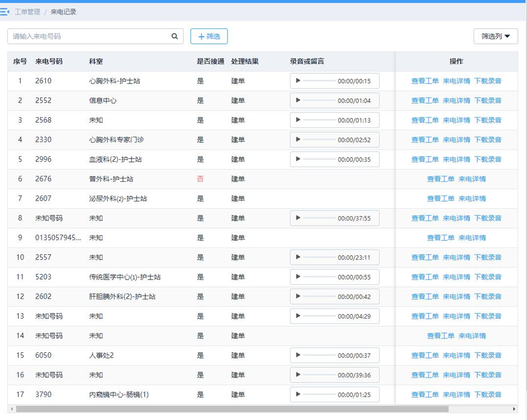The height and width of the screenshot is (420, 527).
Task: Open 来电详情 for call 2607
Action: 472,198
